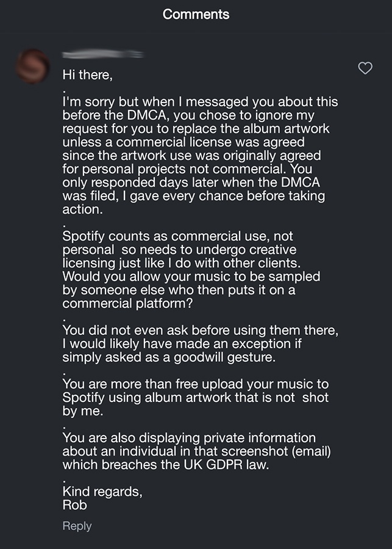Click the "Rob" signature text
The height and width of the screenshot is (549, 392).
pyautogui.click(x=75, y=505)
